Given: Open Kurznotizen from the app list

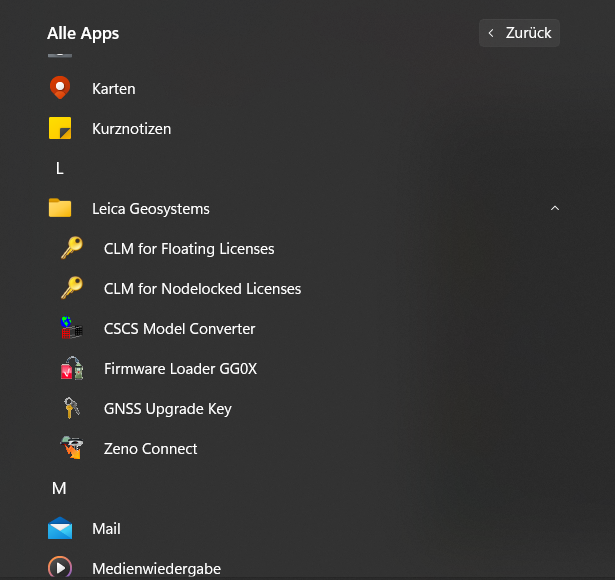Looking at the screenshot, I should (x=131, y=129).
